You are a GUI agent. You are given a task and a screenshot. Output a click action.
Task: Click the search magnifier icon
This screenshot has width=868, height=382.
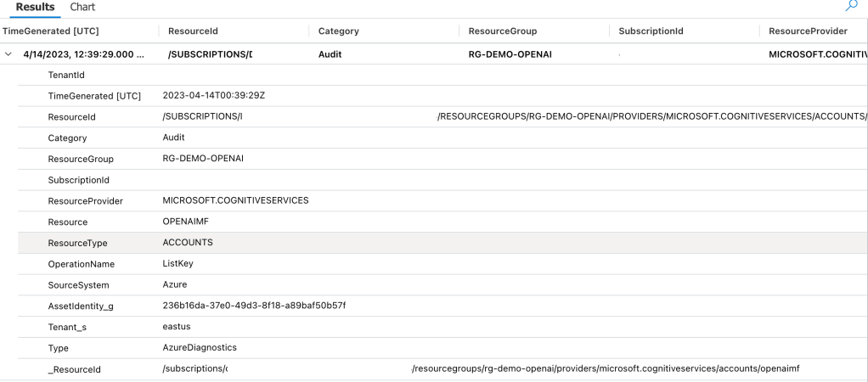[x=851, y=6]
